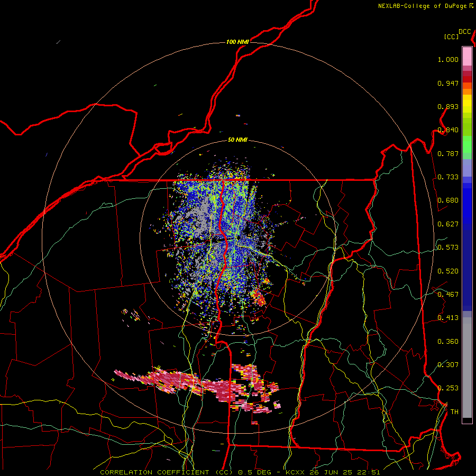
Task: Pick the light pink segment of color bar
Action: (x=467, y=57)
